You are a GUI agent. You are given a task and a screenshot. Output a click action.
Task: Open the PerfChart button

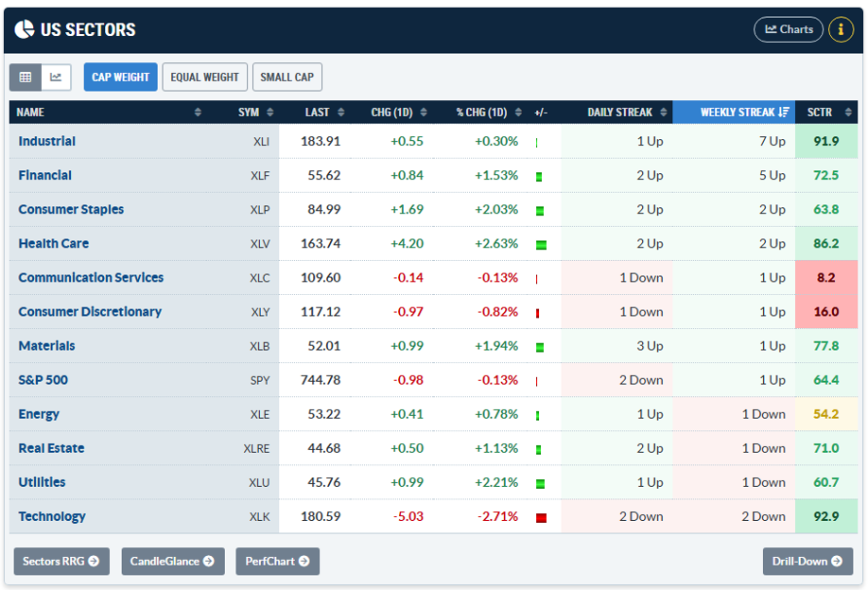pyautogui.click(x=277, y=562)
